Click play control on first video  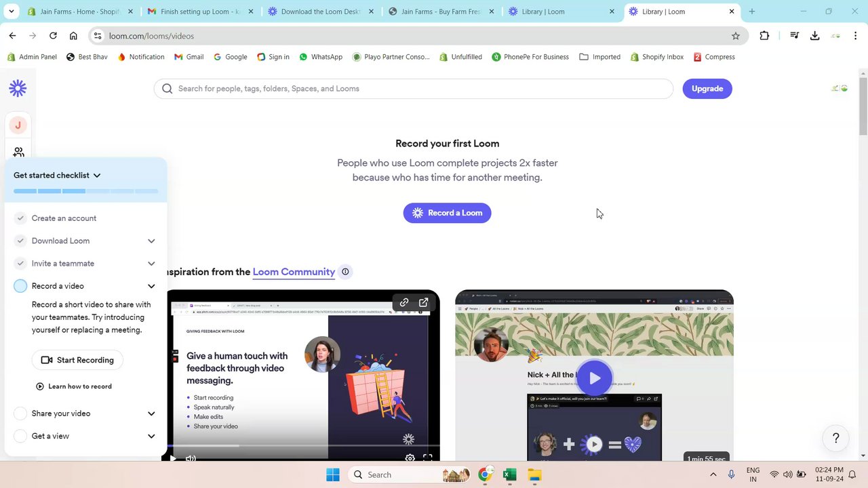tap(172, 458)
